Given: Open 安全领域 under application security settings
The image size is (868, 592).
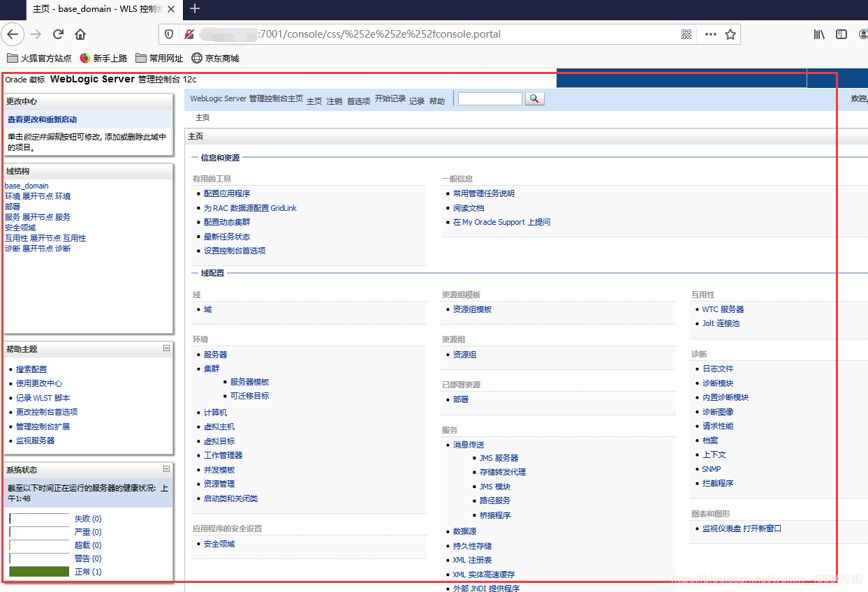Looking at the screenshot, I should [219, 544].
